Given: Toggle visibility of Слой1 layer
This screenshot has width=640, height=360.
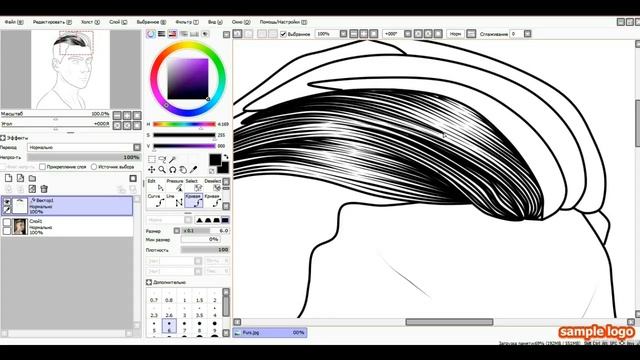Looking at the screenshot, I should coord(7,222).
